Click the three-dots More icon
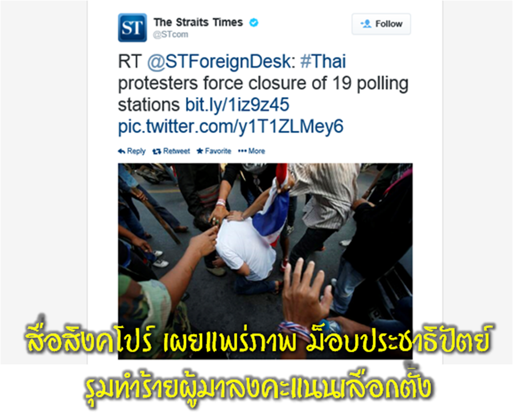This screenshot has height=420, width=513. (242, 151)
